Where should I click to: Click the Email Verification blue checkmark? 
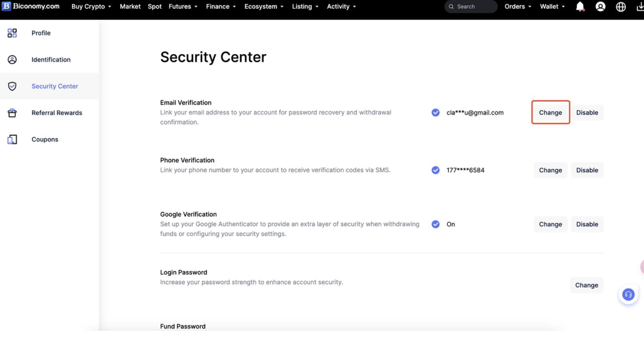(x=435, y=113)
